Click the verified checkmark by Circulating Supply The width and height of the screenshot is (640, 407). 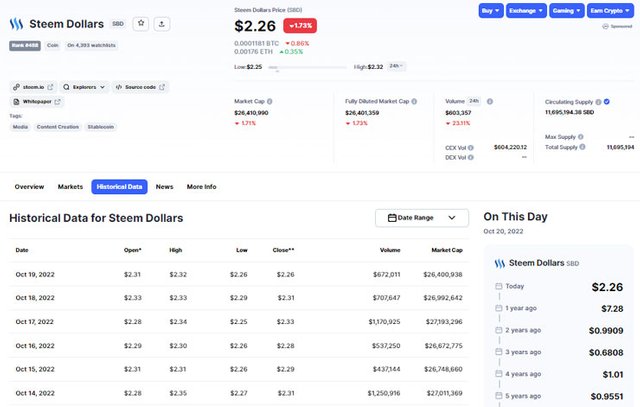(607, 102)
